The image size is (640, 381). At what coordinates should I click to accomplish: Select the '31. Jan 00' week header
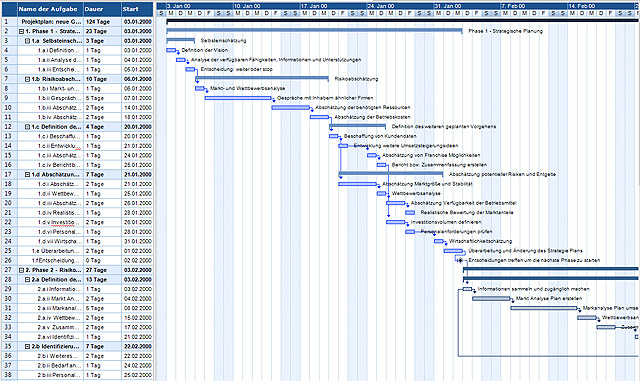[467, 6]
